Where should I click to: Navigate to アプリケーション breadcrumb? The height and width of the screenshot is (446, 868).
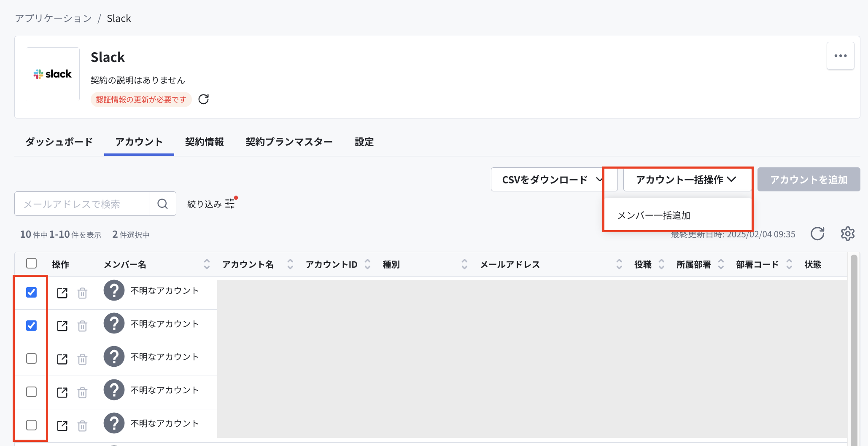[x=54, y=19]
